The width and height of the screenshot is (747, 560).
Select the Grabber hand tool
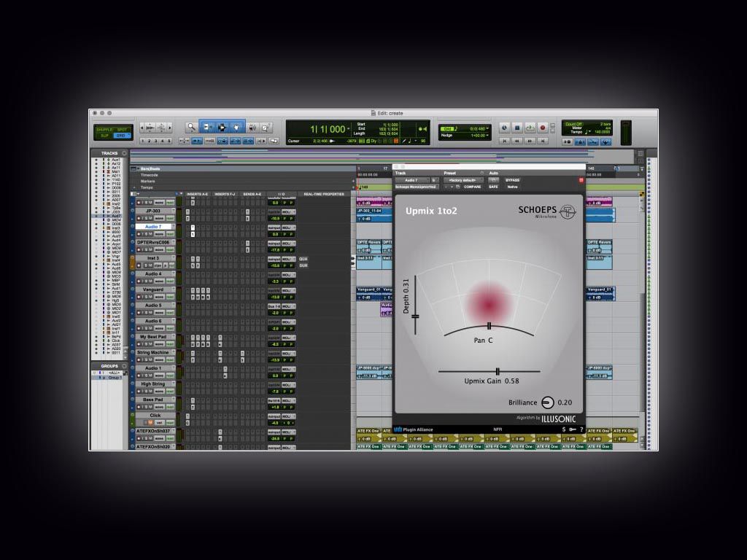pyautogui.click(x=236, y=127)
